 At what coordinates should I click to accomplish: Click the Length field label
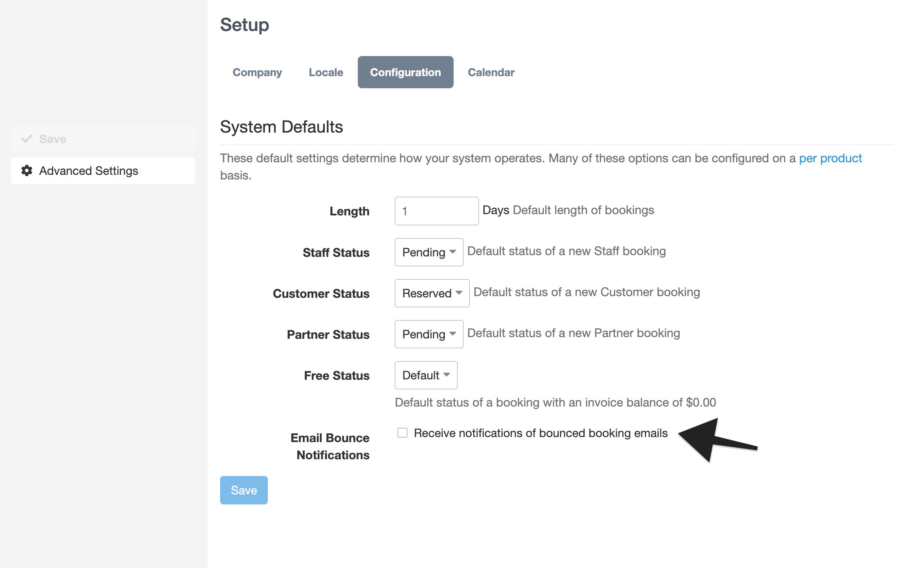tap(349, 211)
